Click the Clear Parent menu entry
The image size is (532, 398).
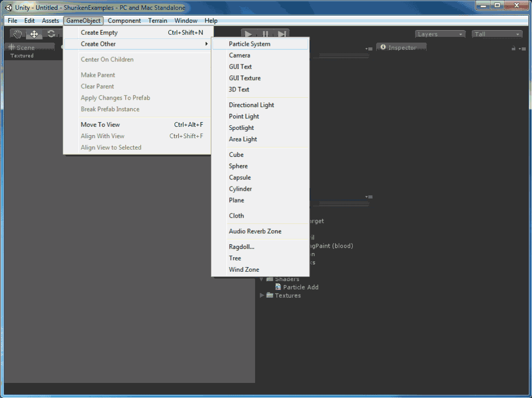point(137,87)
